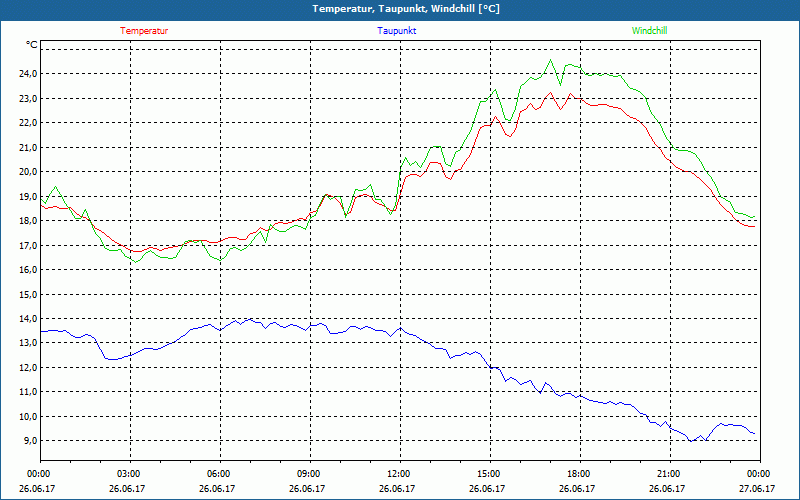Image resolution: width=800 pixels, height=500 pixels.
Task: Click the 20,0 y-axis value
Action: (x=29, y=172)
